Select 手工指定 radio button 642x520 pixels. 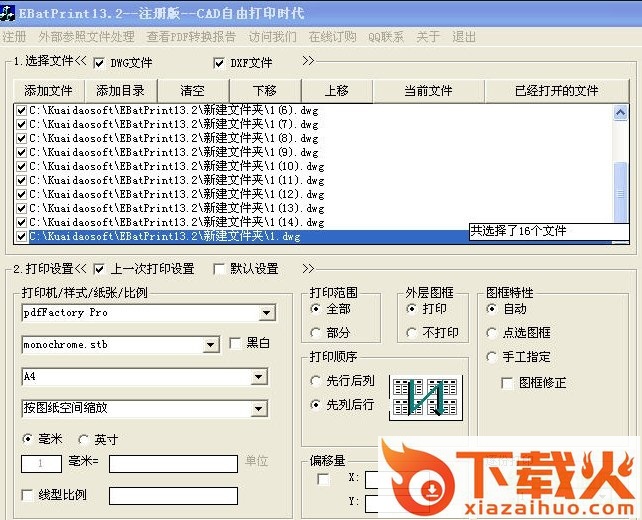(491, 357)
